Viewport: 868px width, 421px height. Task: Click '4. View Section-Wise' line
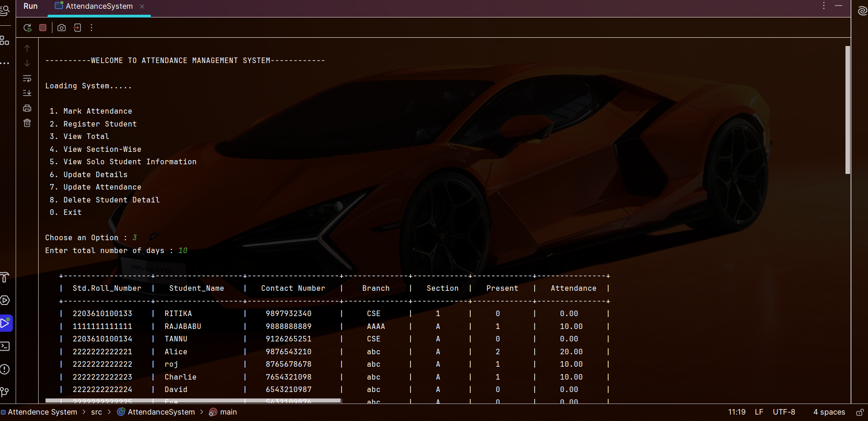pyautogui.click(x=96, y=150)
